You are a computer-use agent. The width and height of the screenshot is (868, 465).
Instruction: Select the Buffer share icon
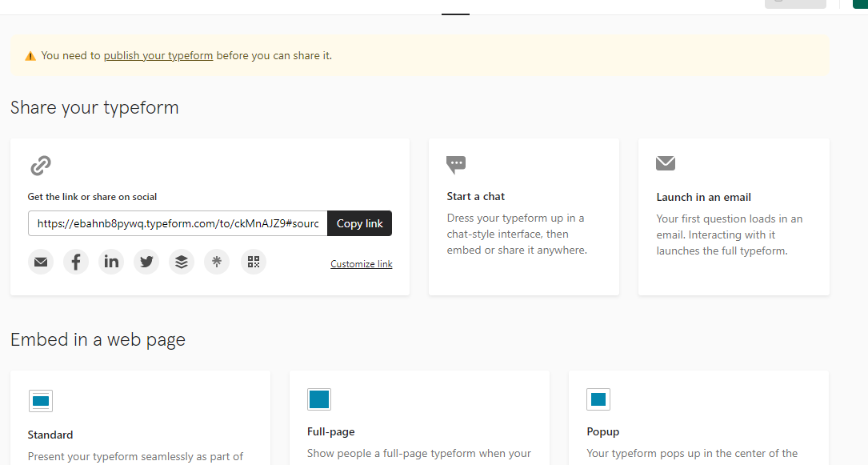182,262
